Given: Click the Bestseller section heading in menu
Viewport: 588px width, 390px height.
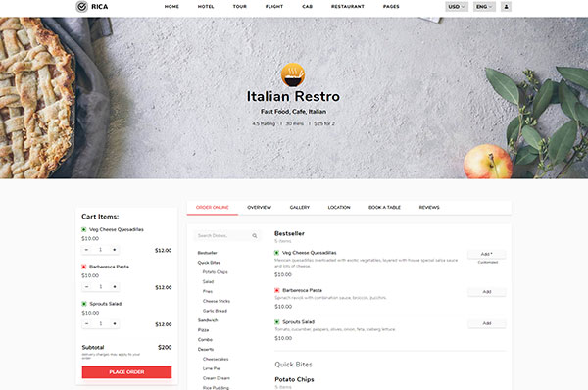Looking at the screenshot, I should pyautogui.click(x=289, y=233).
